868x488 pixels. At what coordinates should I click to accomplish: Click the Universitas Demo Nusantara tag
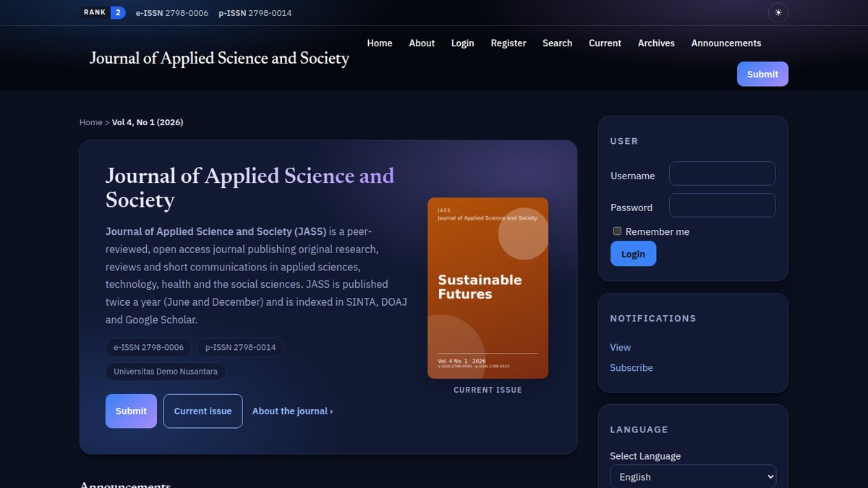coord(166,372)
